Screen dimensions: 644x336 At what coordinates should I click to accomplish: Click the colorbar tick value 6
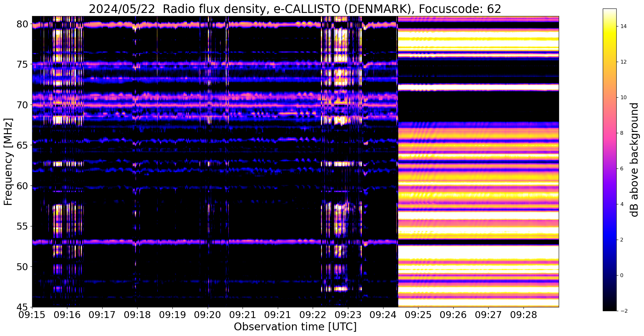click(x=621, y=169)
